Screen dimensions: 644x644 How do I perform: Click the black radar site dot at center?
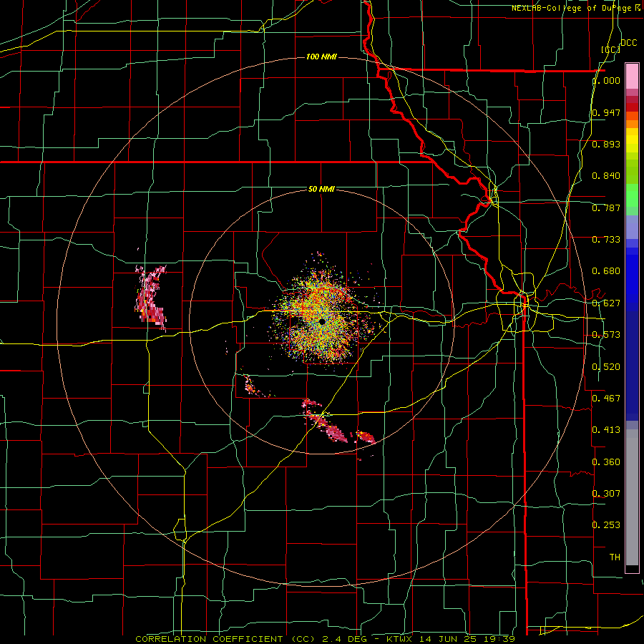pyautogui.click(x=321, y=321)
